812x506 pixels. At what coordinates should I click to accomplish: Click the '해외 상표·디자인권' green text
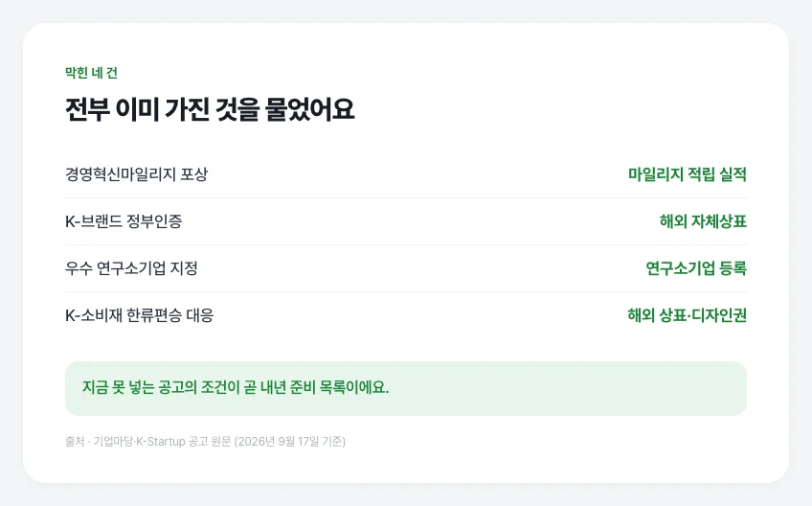[688, 315]
